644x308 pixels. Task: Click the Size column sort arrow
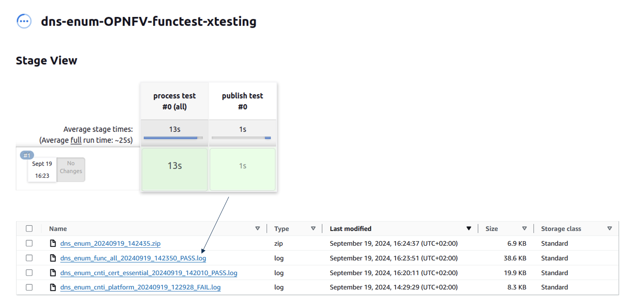point(524,228)
